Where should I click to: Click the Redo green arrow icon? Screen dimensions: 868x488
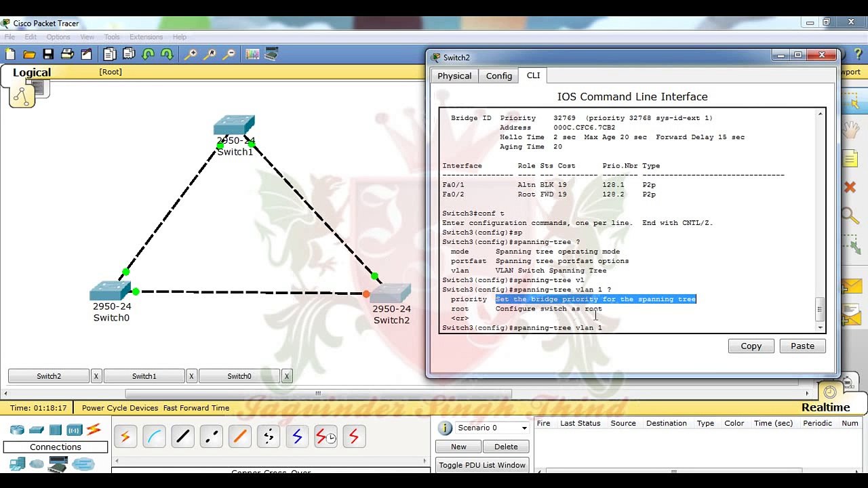pyautogui.click(x=167, y=54)
